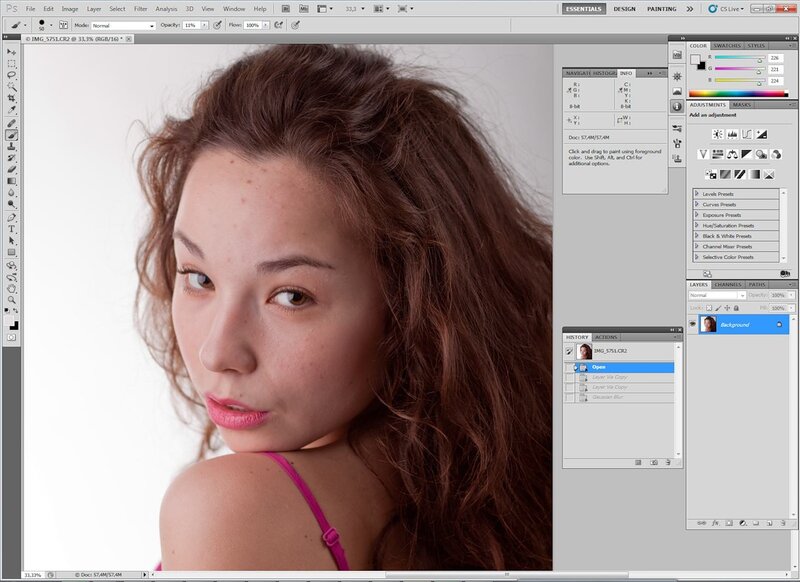Click the Essentials workspace button
The width and height of the screenshot is (800, 582).
point(584,9)
